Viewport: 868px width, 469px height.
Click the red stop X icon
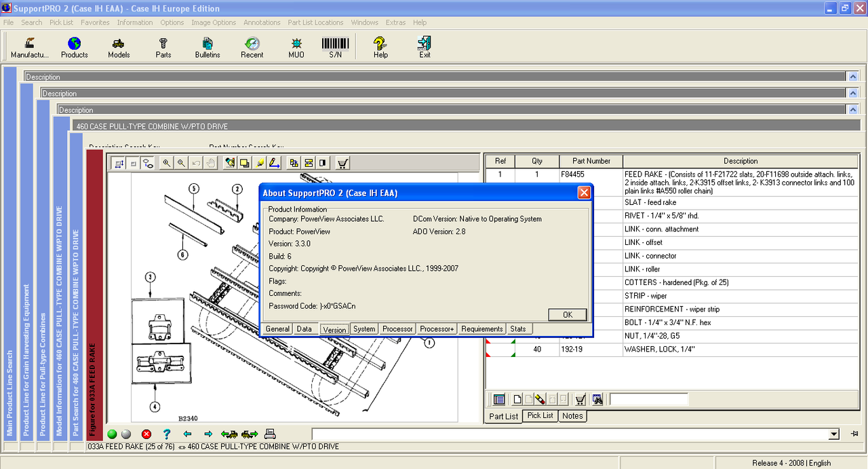coord(146,434)
